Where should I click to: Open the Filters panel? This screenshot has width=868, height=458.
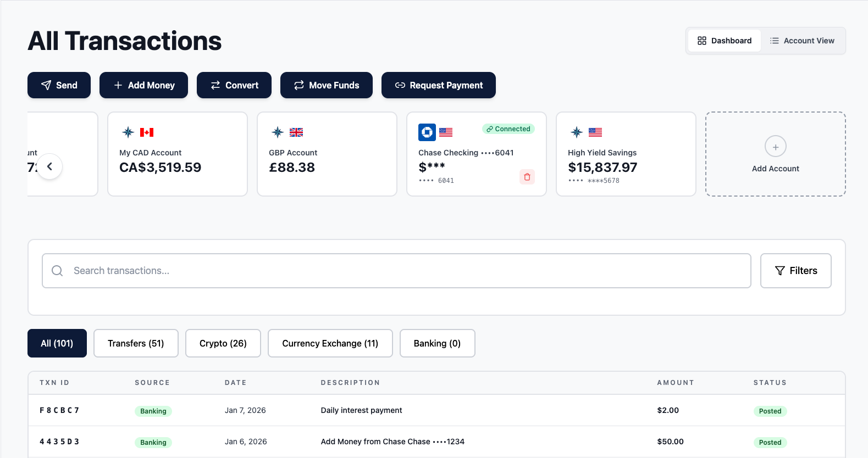click(795, 271)
